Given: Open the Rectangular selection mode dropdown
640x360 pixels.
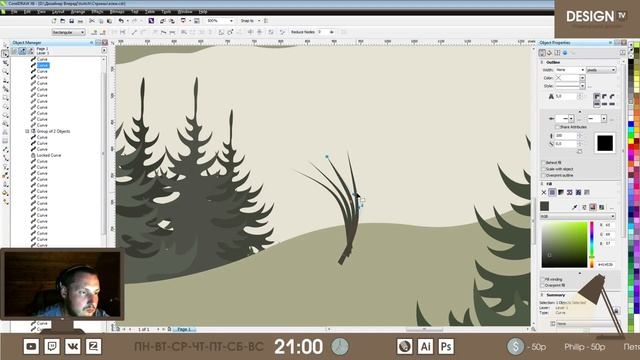Looking at the screenshot, I should 68,32.
